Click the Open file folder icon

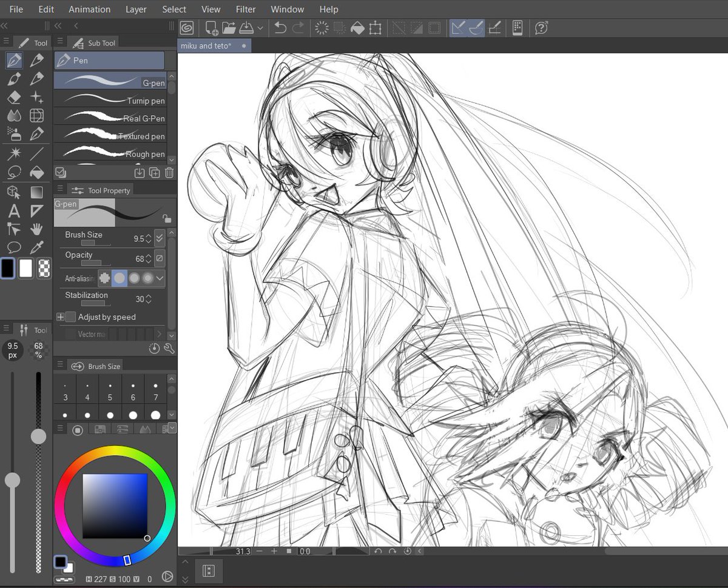(x=229, y=28)
